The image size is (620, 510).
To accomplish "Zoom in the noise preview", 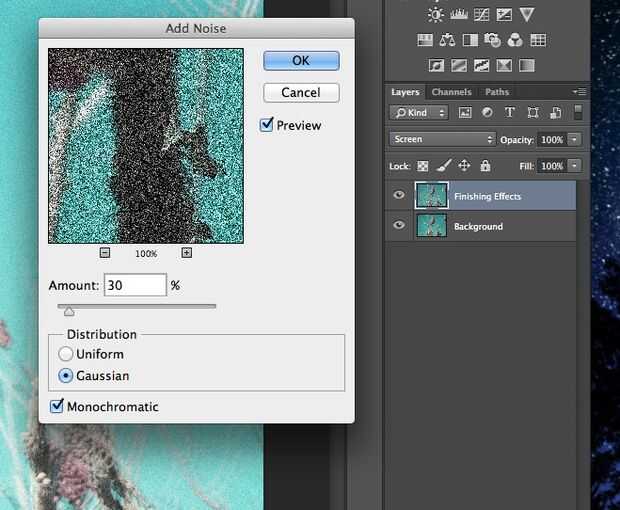I will click(187, 253).
